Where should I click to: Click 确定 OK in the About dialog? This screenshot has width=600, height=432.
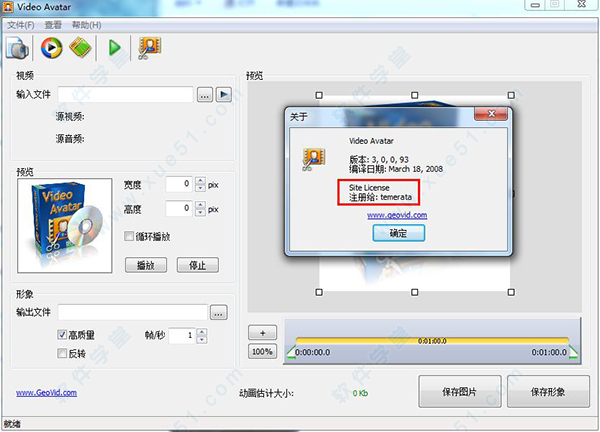398,233
